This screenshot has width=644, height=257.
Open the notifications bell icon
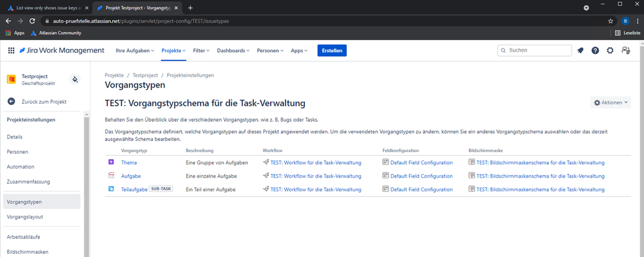point(580,50)
